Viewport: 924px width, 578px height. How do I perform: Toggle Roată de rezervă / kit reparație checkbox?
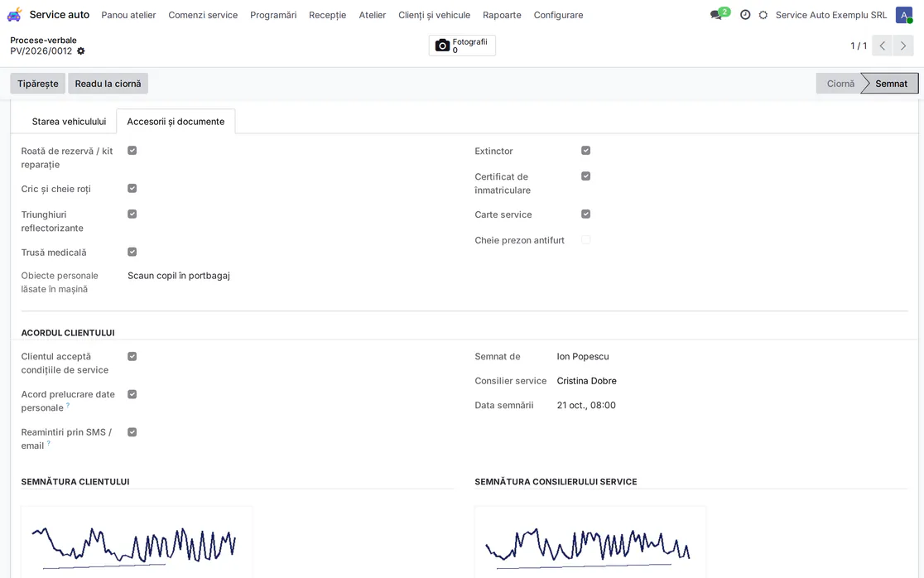132,151
